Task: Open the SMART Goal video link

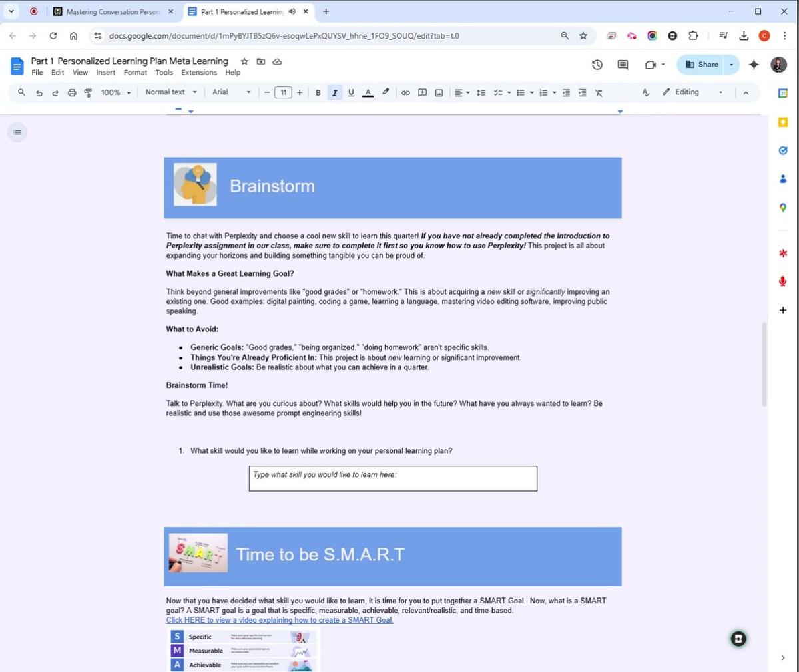Action: (x=280, y=620)
